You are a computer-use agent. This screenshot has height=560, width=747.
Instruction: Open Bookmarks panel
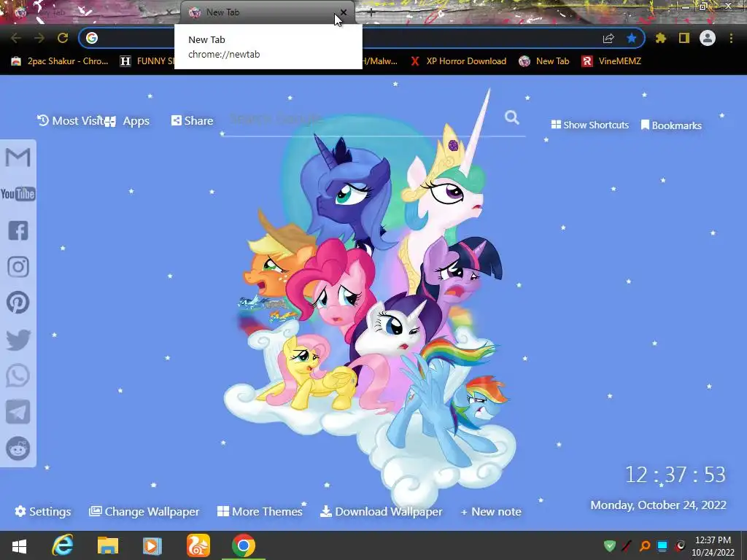point(671,125)
